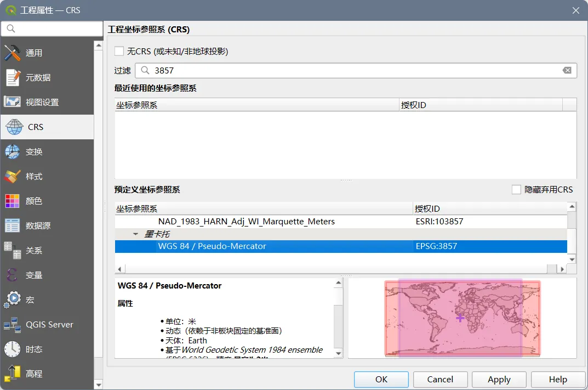Open the 变换 transformations icon
588x390 pixels.
13,151
